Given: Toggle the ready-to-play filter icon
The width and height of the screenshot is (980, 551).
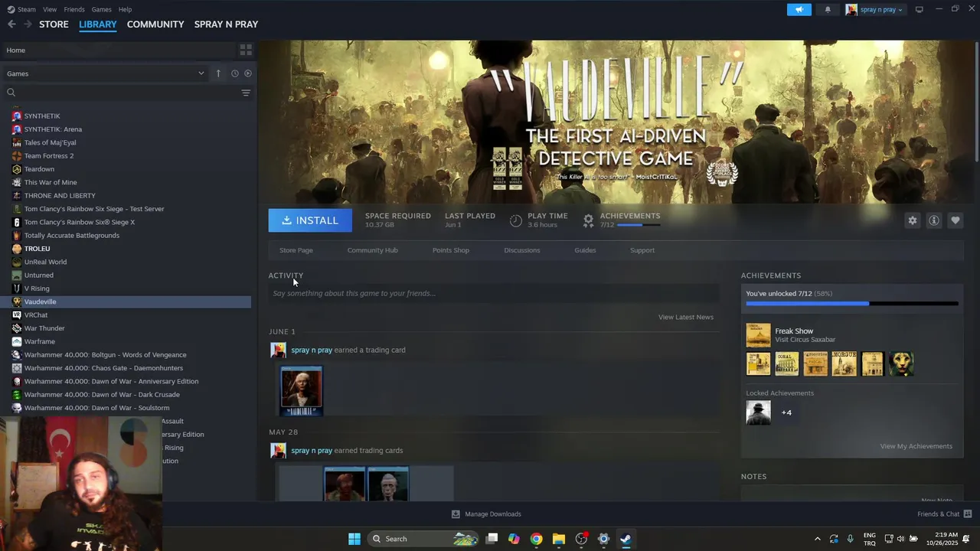Looking at the screenshot, I should tap(248, 73).
